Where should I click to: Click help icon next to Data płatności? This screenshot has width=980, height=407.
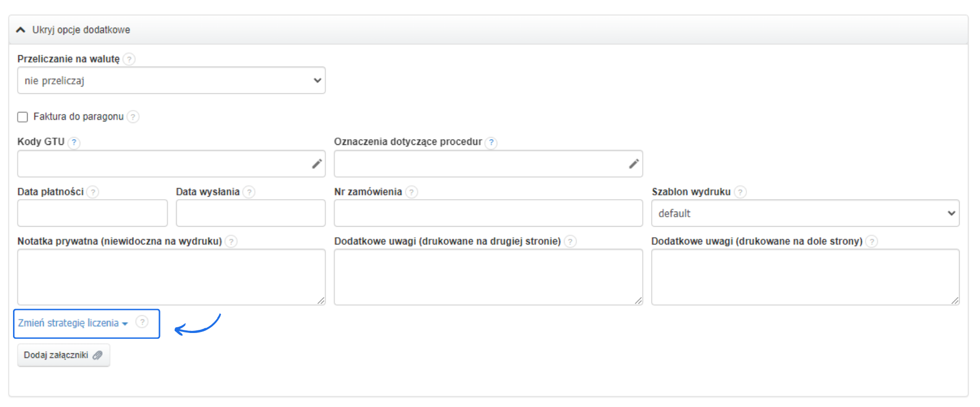pyautogui.click(x=93, y=192)
